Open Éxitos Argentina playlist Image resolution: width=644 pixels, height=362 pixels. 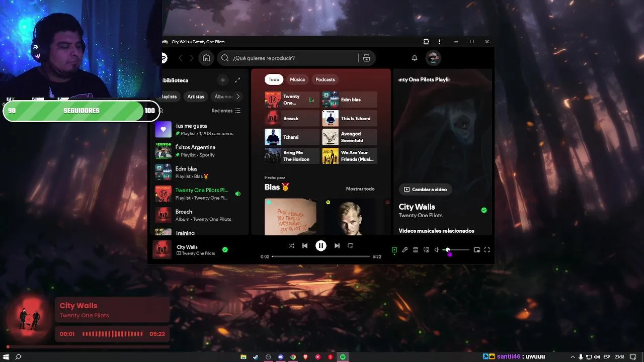click(x=199, y=151)
